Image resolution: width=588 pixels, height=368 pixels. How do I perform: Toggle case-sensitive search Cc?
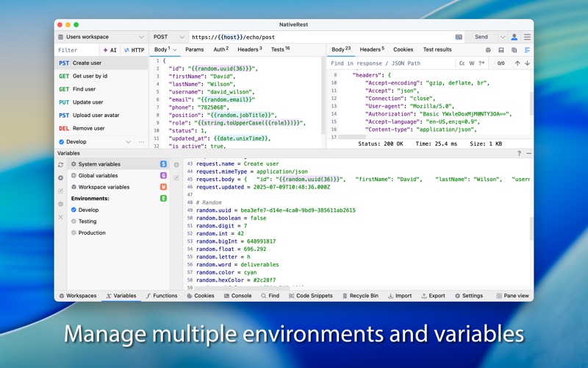tap(462, 63)
